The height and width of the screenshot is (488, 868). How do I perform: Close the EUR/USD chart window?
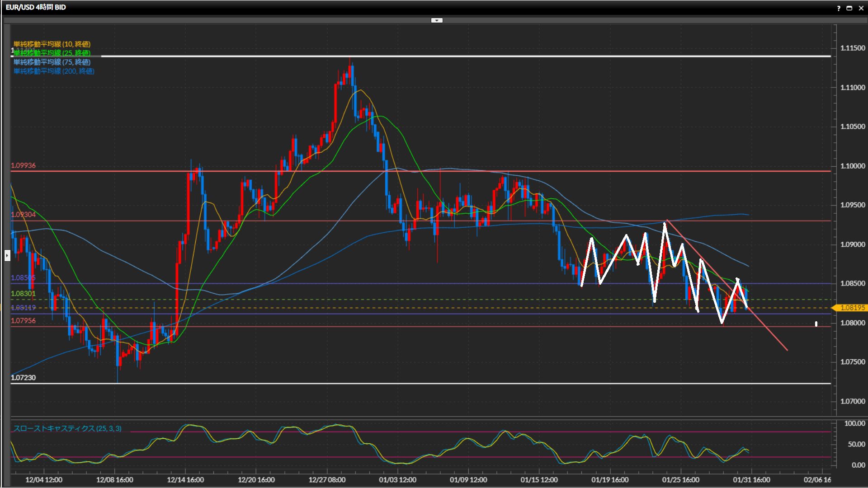point(861,8)
